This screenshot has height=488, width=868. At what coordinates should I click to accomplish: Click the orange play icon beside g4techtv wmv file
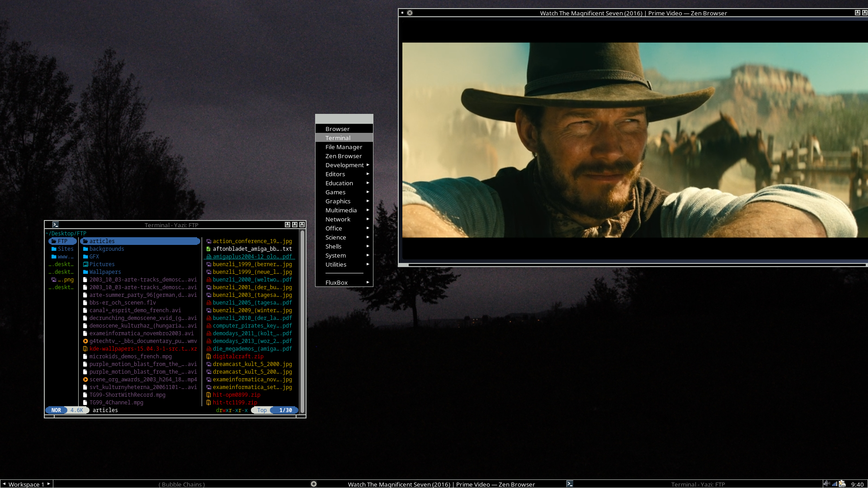(x=85, y=341)
